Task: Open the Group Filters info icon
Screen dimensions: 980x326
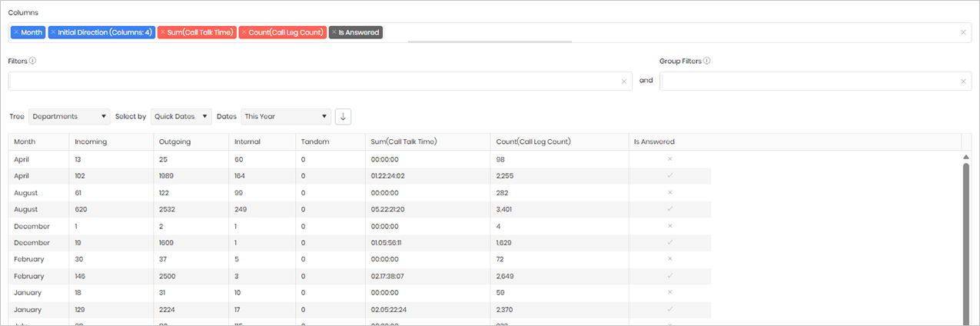Action: [x=706, y=60]
